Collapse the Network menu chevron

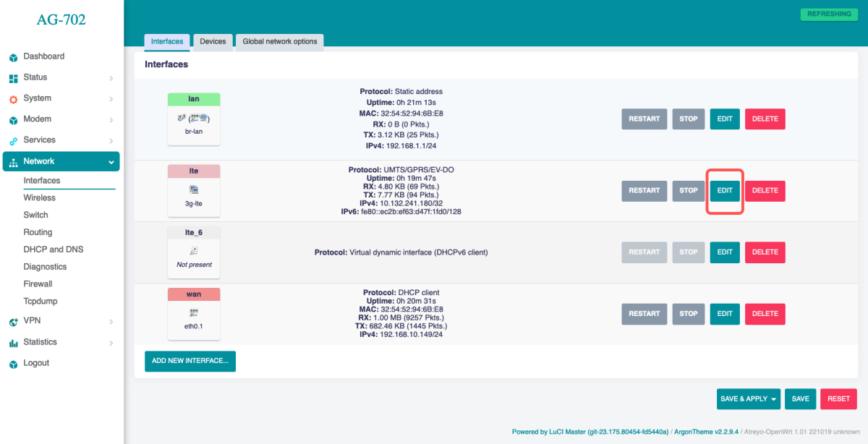(x=111, y=162)
